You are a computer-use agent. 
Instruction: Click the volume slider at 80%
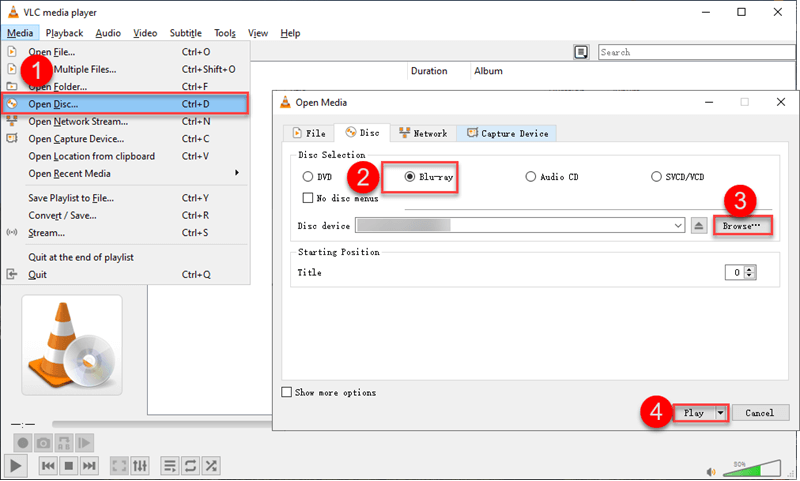(x=752, y=469)
